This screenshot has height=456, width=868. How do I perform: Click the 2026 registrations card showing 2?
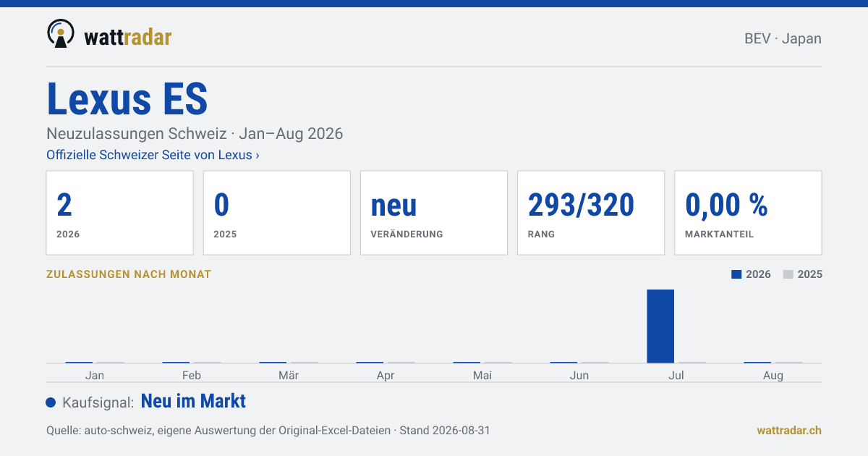[119, 213]
